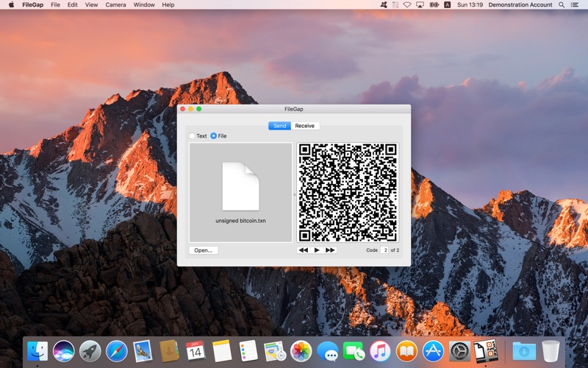
Task: Click the keyboard input source icon
Action: click(x=447, y=5)
